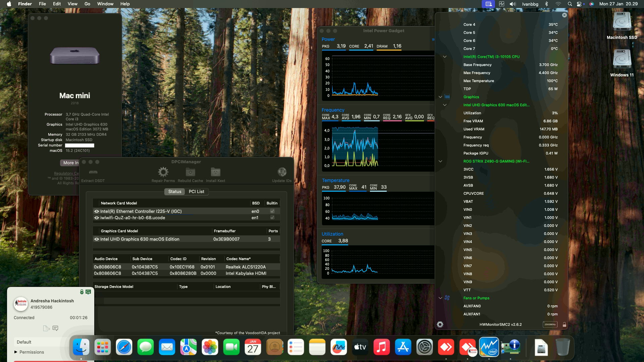This screenshot has width=644, height=362.
Task: Toggle visibility of Intel Ethernet Controller I225-V
Action: 97,211
